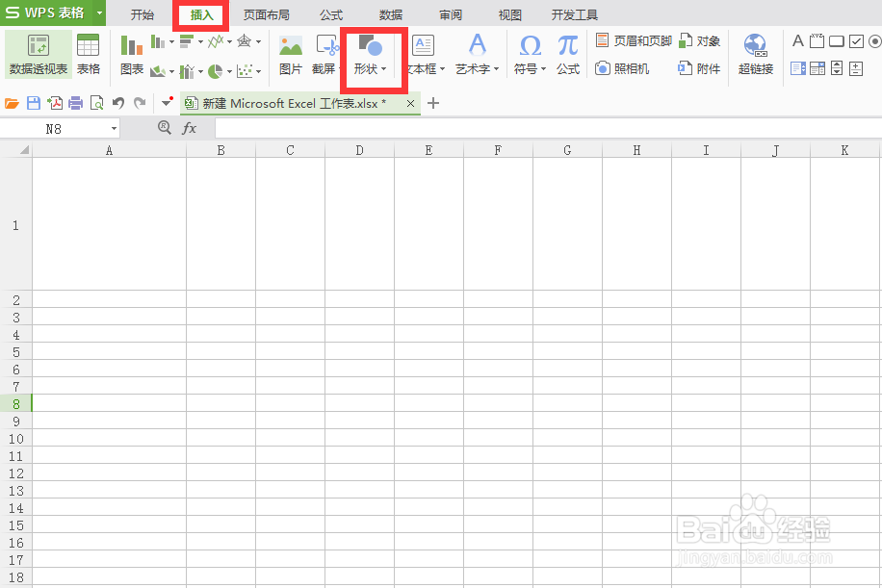This screenshot has width=882, height=588.
Task: Select the button form control
Action: pyautogui.click(x=837, y=41)
